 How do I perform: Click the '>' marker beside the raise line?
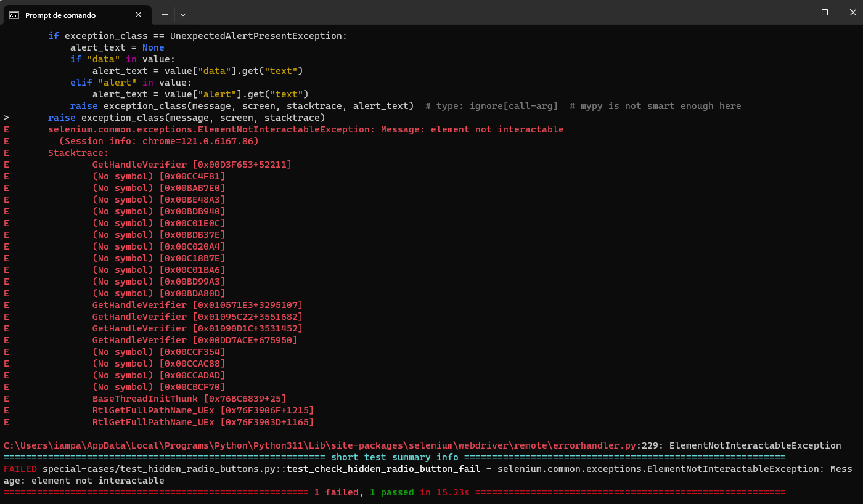coord(6,118)
